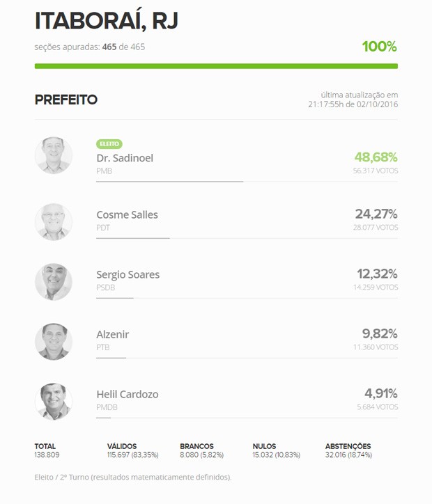Click the green ELEITO badge
The height and width of the screenshot is (504, 432).
point(109,144)
